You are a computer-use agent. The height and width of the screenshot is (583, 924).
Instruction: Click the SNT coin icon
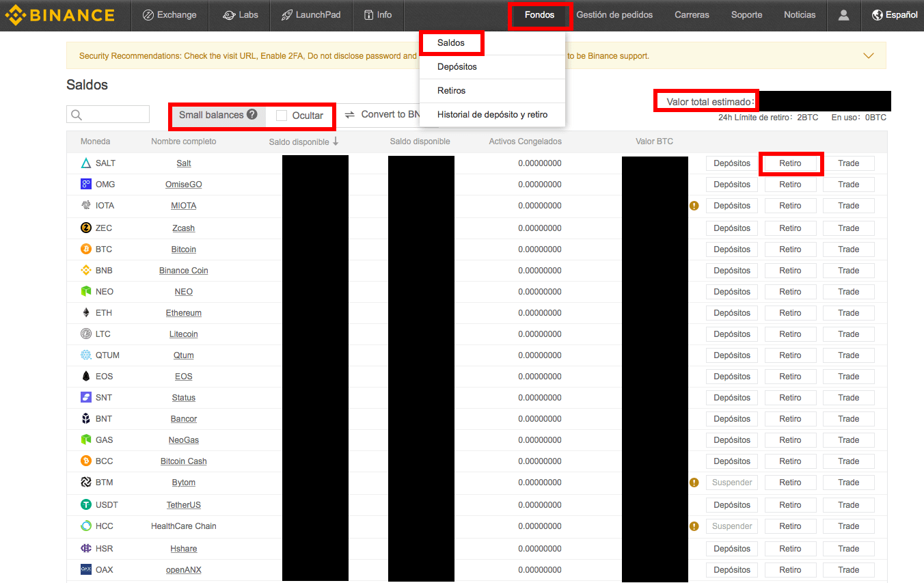[86, 398]
